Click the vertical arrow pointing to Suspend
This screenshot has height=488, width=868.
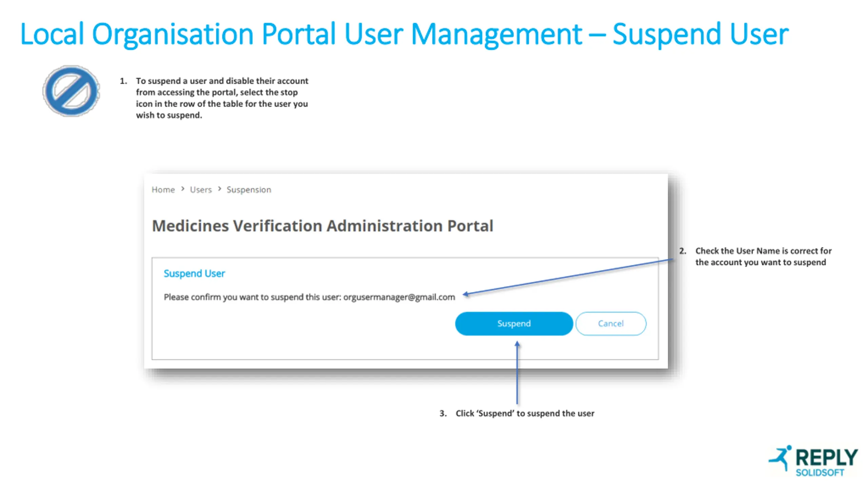click(517, 373)
